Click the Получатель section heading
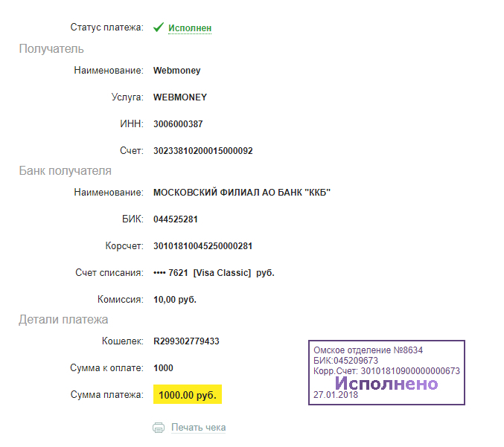504x447 pixels. [x=51, y=49]
